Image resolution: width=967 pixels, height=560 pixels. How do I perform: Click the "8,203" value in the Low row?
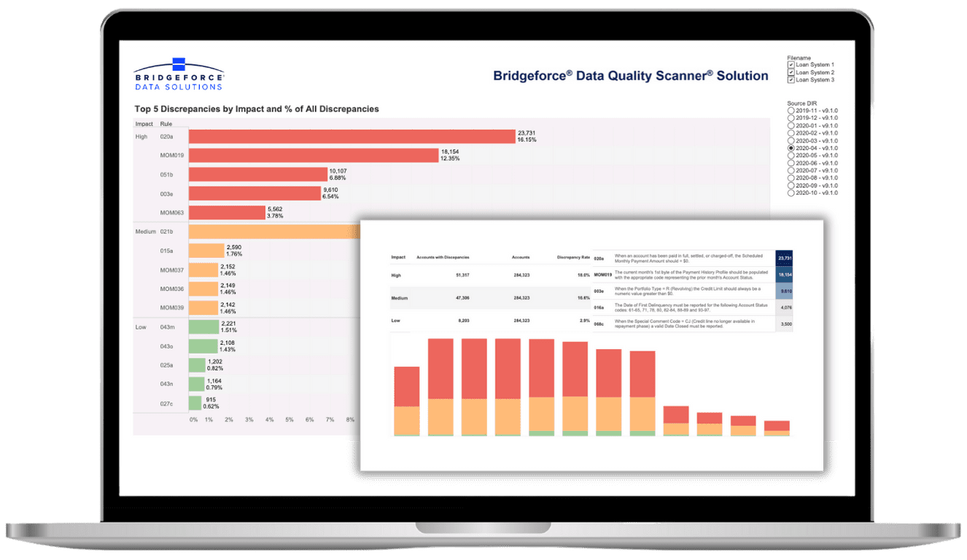463,321
